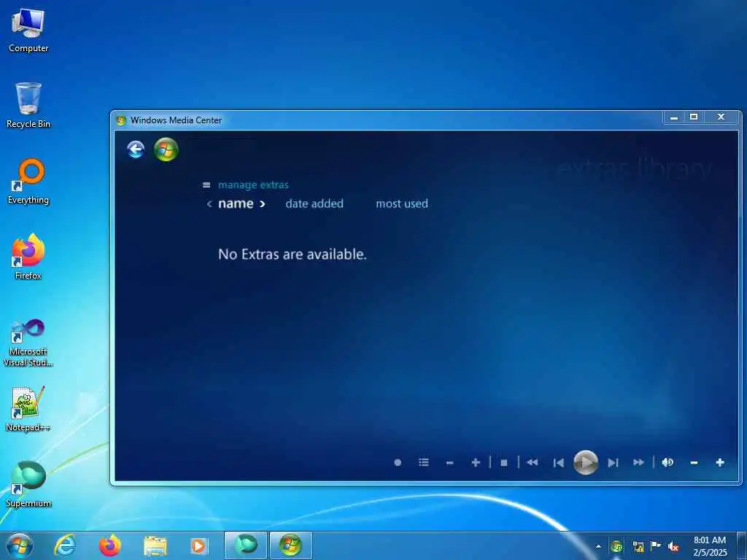Image resolution: width=747 pixels, height=560 pixels.
Task: Fast forward using double right arrows
Action: (x=638, y=462)
